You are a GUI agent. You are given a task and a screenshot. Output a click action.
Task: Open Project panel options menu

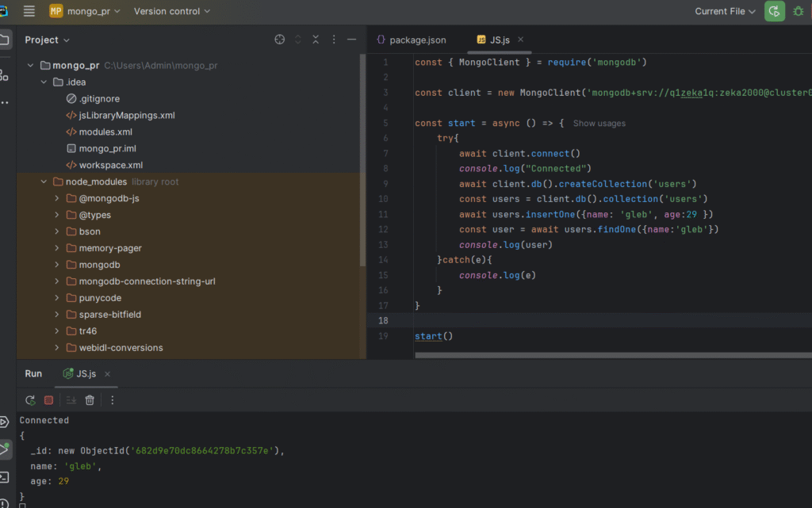tap(334, 40)
